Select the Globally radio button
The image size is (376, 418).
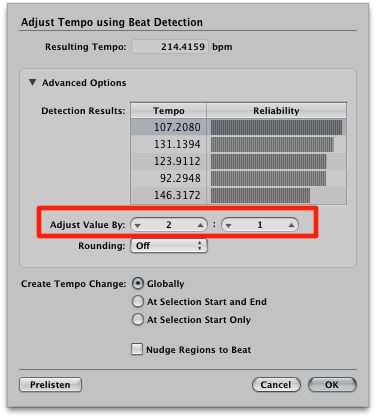click(138, 284)
